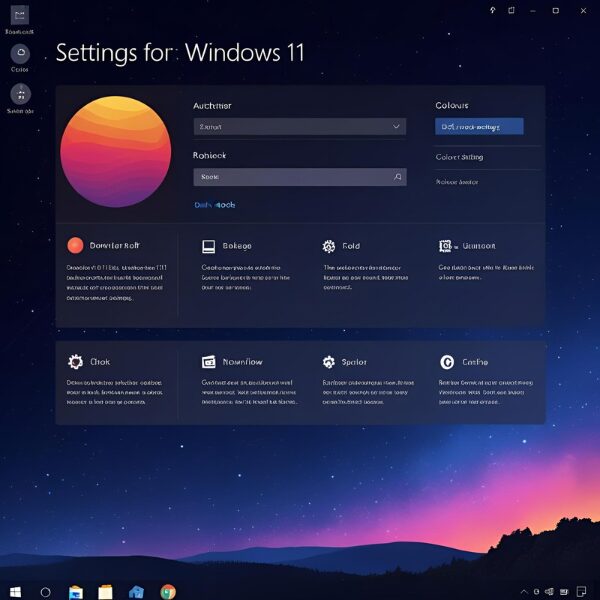Select the Uainoon heading
Viewport: 600px width, 600px height.
click(479, 246)
